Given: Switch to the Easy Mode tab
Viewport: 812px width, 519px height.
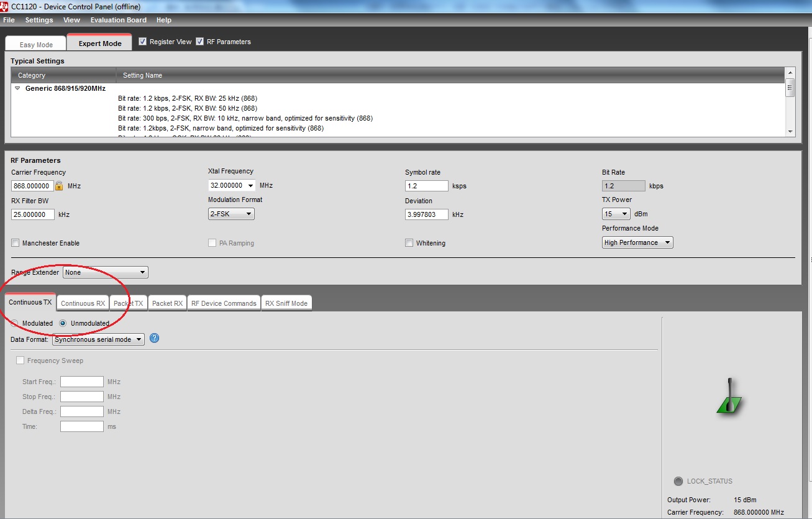Looking at the screenshot, I should [36, 44].
